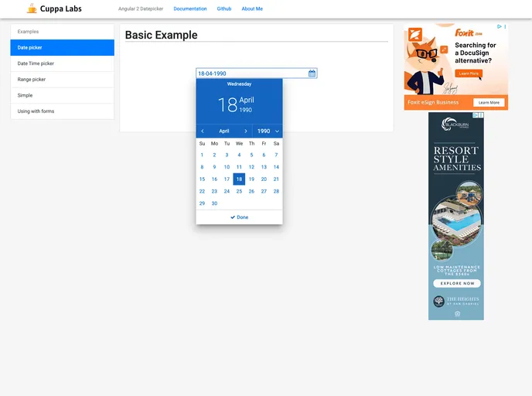Click the Cuppa Labs brand title
Viewport: 532px width, 396px height.
(61, 9)
